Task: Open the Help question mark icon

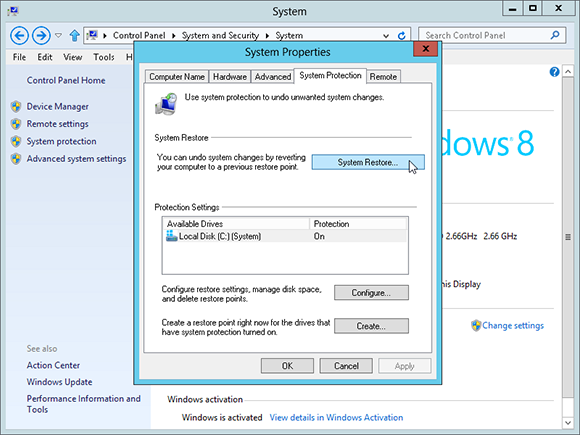Action: [554, 72]
